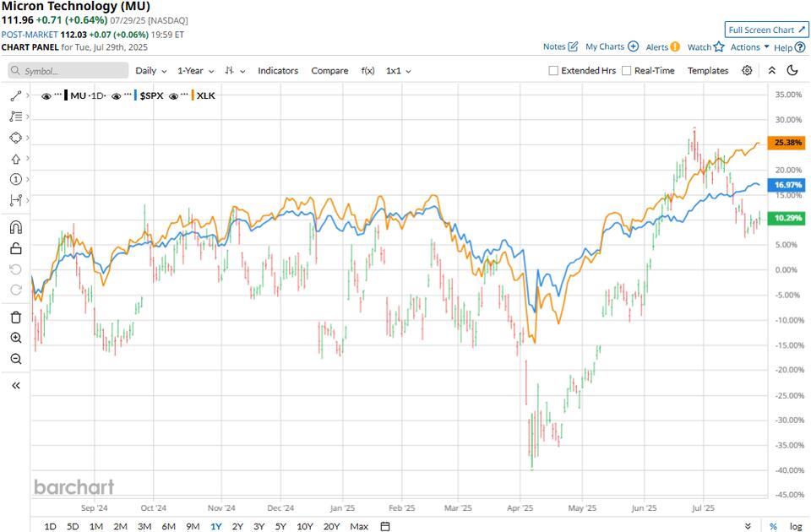
Task: Open chart settings gear icon
Action: 747,70
